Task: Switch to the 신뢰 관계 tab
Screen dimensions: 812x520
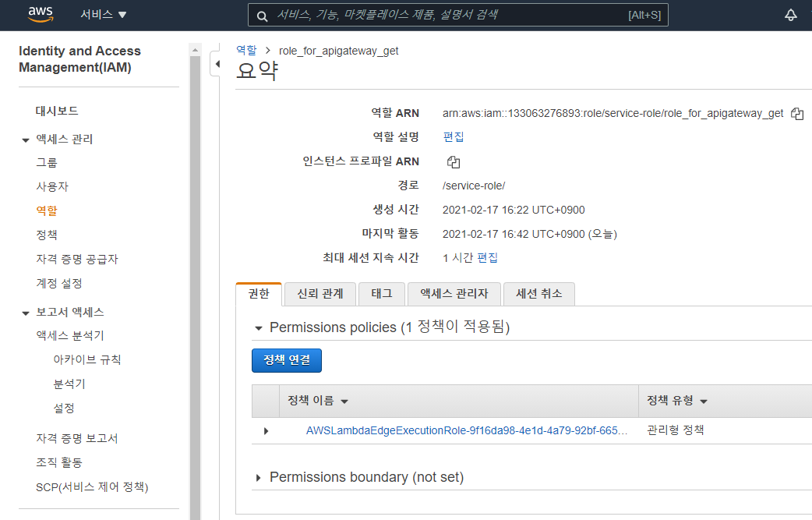Action: (320, 294)
